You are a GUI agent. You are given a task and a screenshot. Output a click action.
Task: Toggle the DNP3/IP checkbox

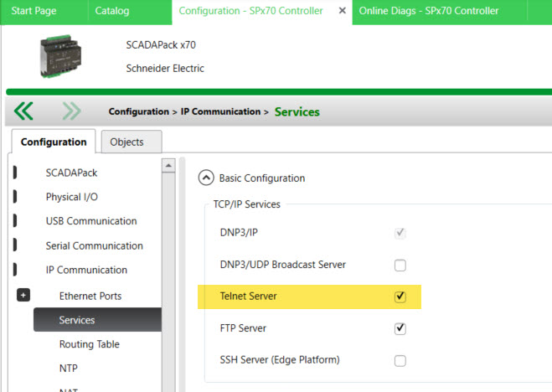pos(400,233)
